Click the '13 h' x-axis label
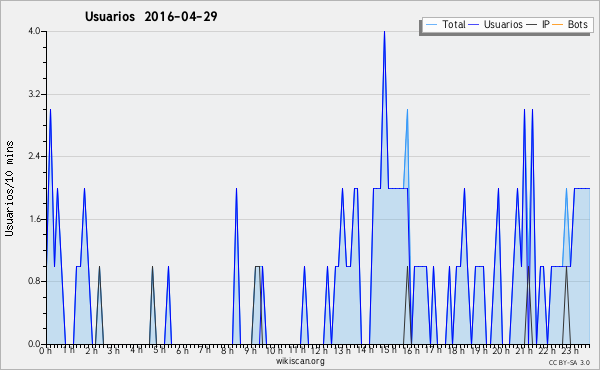The height and width of the screenshot is (370, 600). (342, 351)
